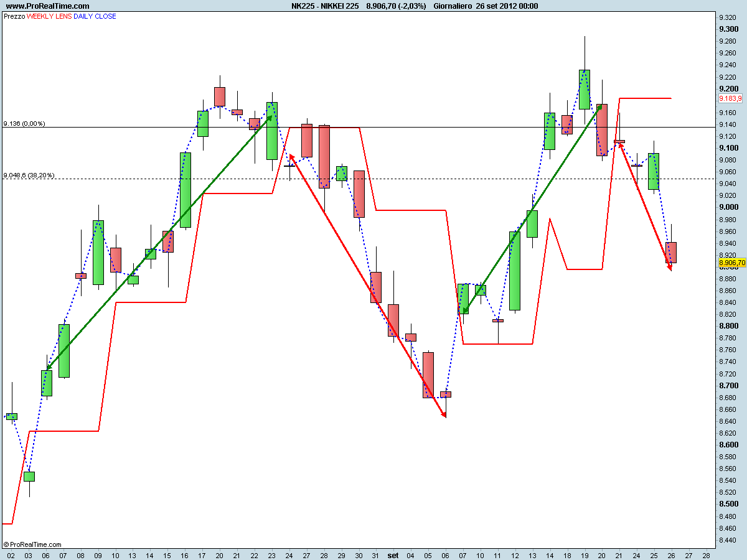Select the NK225 - NIKKEI 225 title
This screenshot has height=560, width=747.
coord(326,6)
